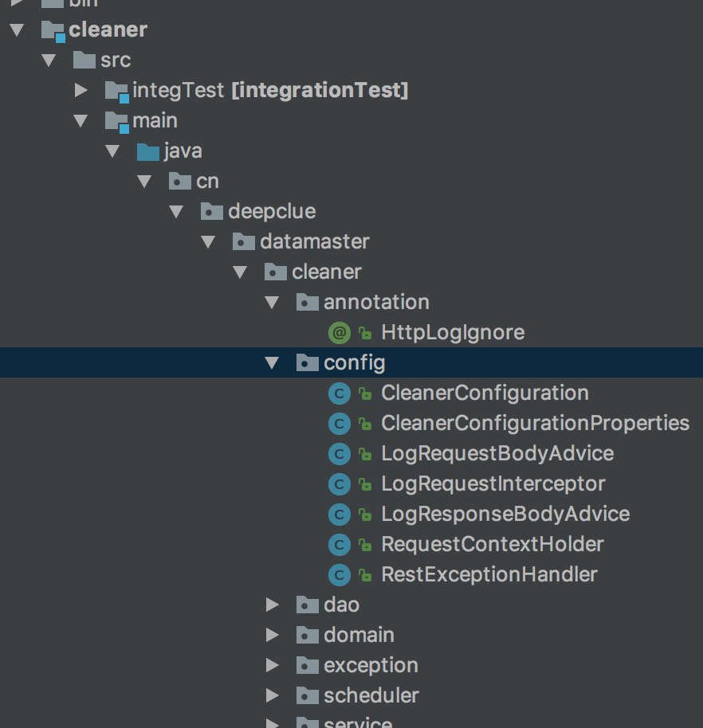Viewport: 703px width, 728px height.
Task: Collapse the src folder arrow
Action: [49, 61]
